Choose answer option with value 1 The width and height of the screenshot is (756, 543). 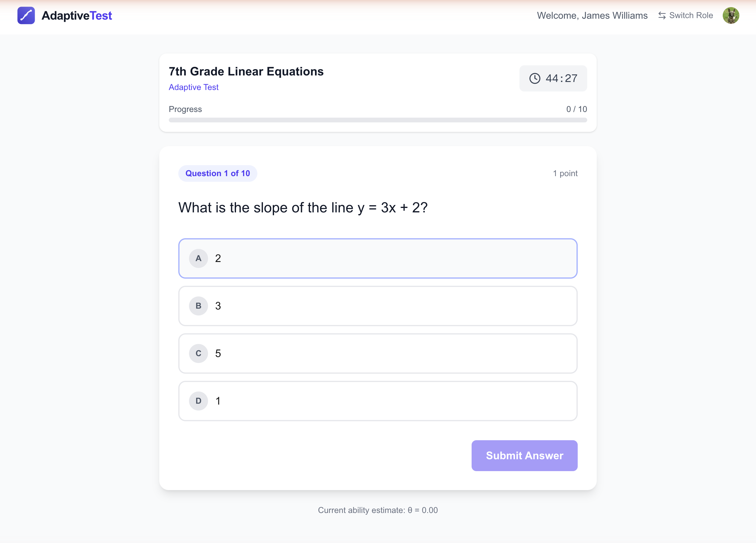(x=378, y=401)
